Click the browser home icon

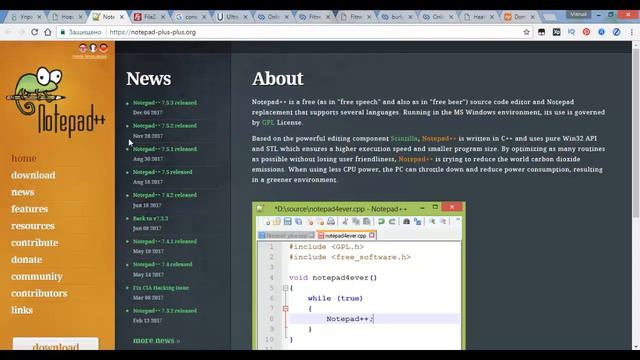point(48,32)
